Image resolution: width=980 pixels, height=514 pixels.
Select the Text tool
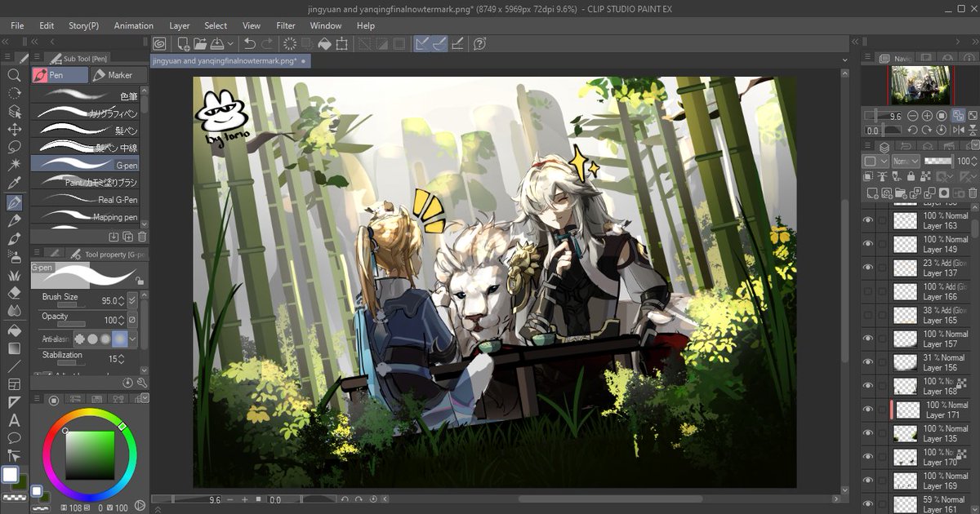point(14,420)
